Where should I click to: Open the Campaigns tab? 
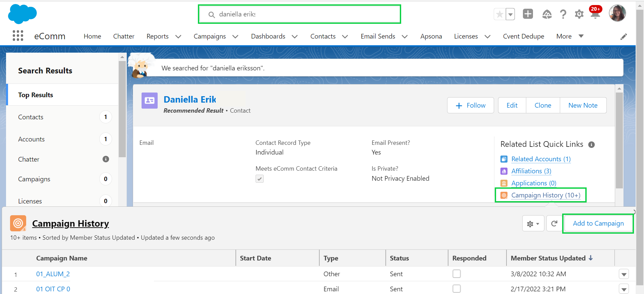pyautogui.click(x=210, y=36)
